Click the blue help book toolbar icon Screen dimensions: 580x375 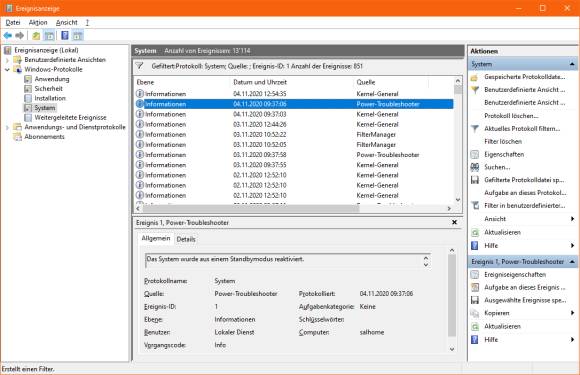tap(65, 36)
